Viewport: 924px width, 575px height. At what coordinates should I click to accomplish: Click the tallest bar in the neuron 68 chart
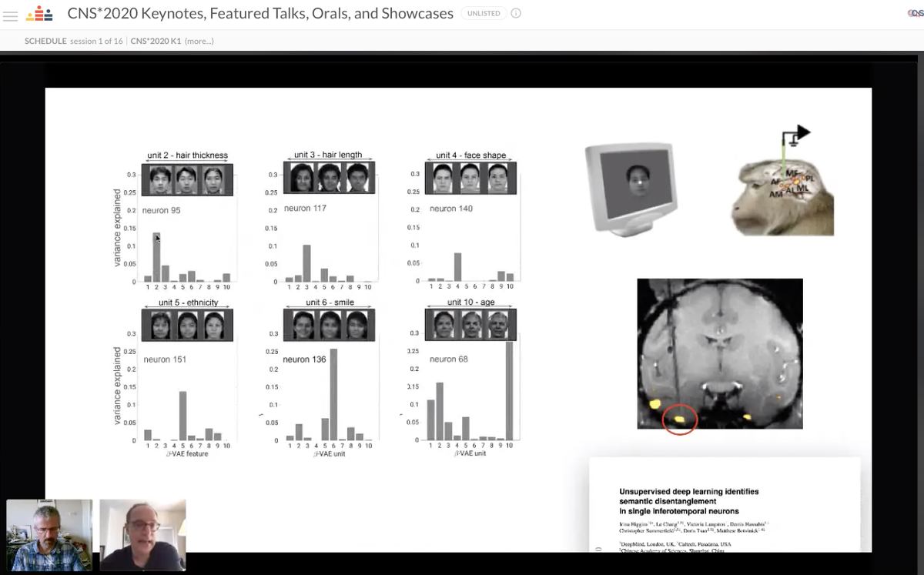pos(509,390)
